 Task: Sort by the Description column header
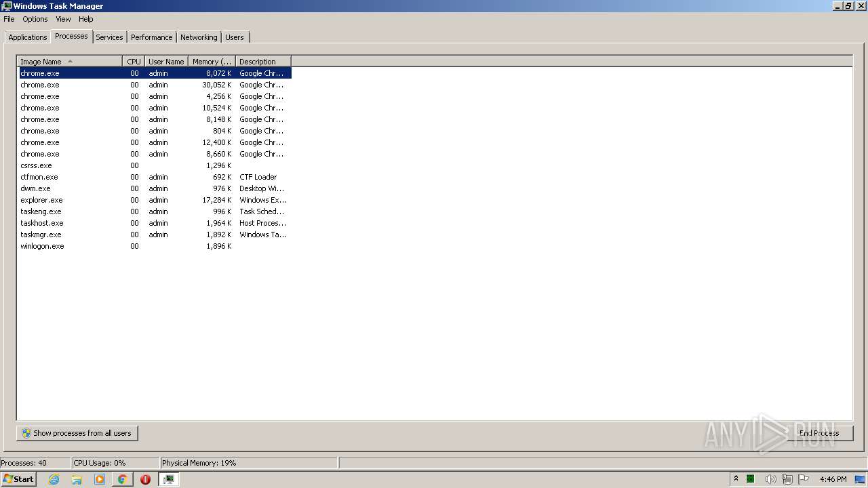tap(263, 61)
